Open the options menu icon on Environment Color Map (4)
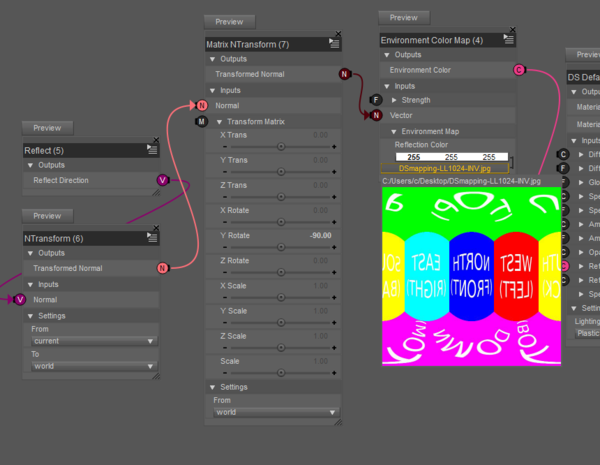Viewport: 600px width, 465px height. tap(509, 39)
